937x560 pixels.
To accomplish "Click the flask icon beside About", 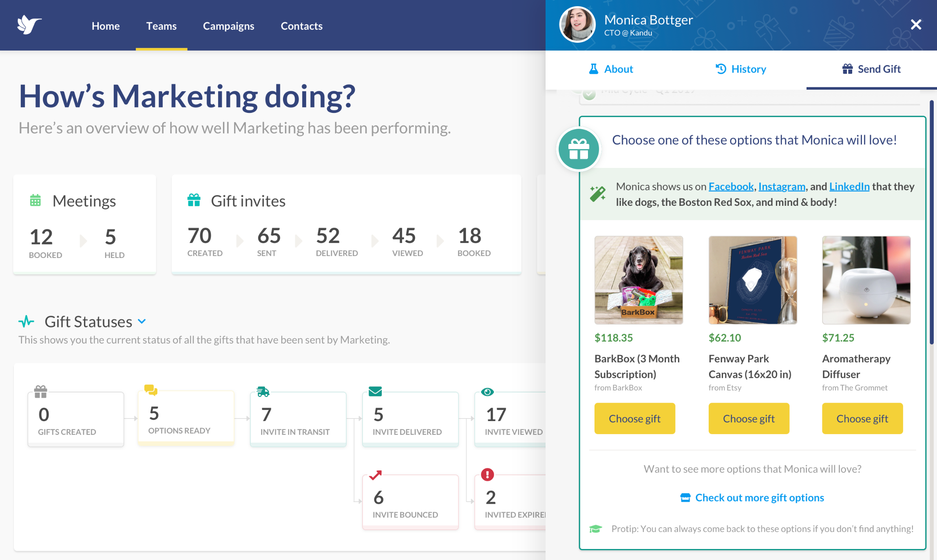I will (x=594, y=69).
